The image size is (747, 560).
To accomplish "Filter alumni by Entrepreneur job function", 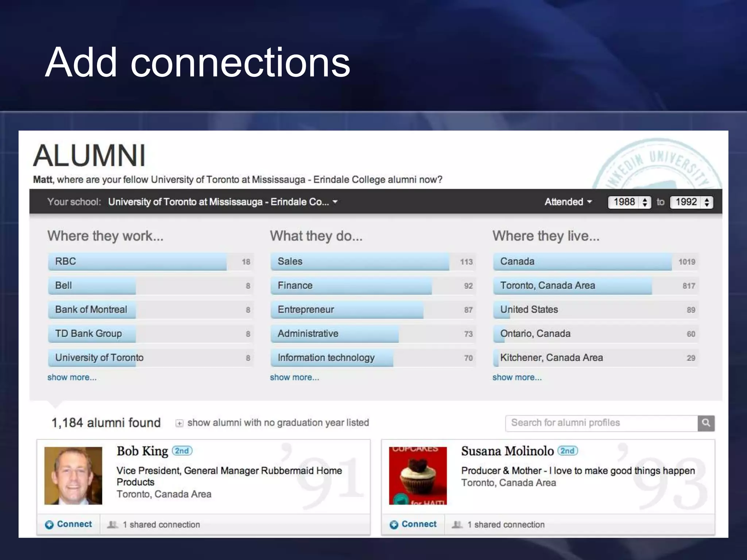I will click(x=373, y=310).
